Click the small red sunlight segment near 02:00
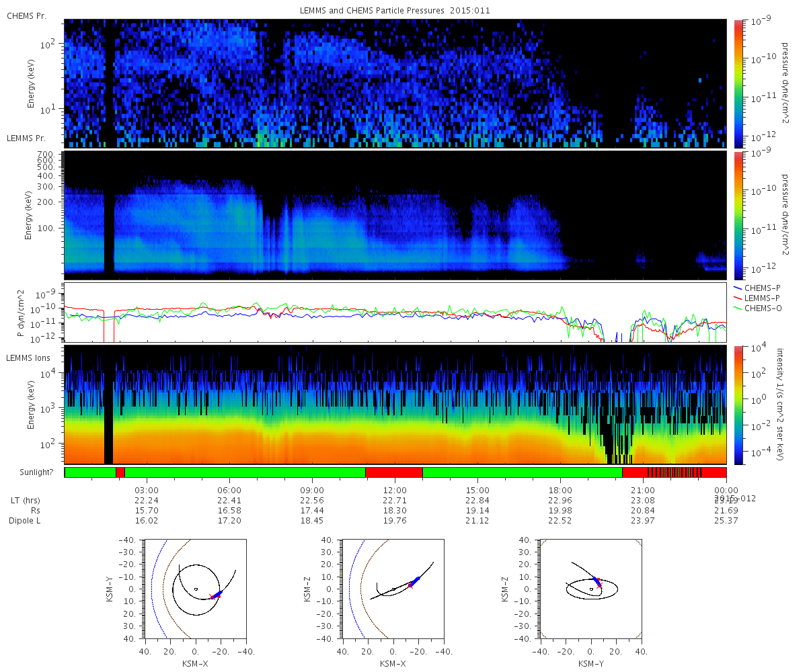This screenshot has width=807, height=672. coord(120,472)
